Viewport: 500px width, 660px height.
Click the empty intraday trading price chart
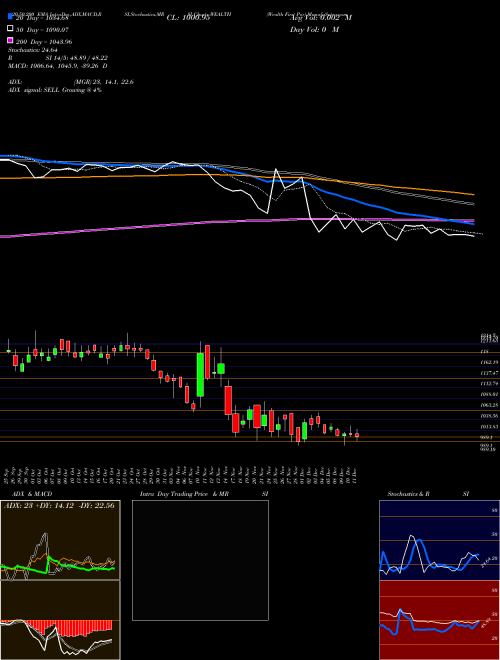pyautogui.click(x=200, y=560)
